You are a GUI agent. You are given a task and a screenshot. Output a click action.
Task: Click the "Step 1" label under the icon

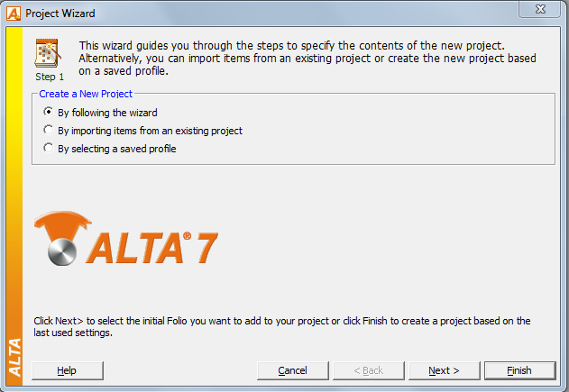(x=49, y=77)
